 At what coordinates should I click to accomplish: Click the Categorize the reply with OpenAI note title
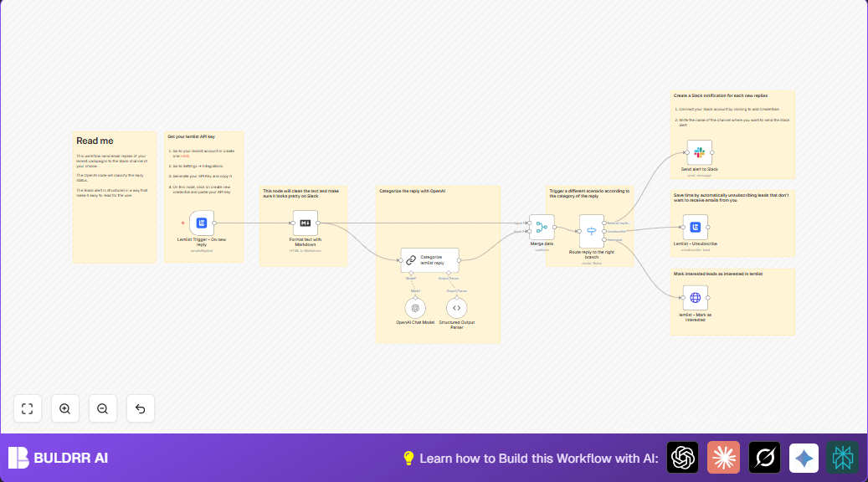412,191
